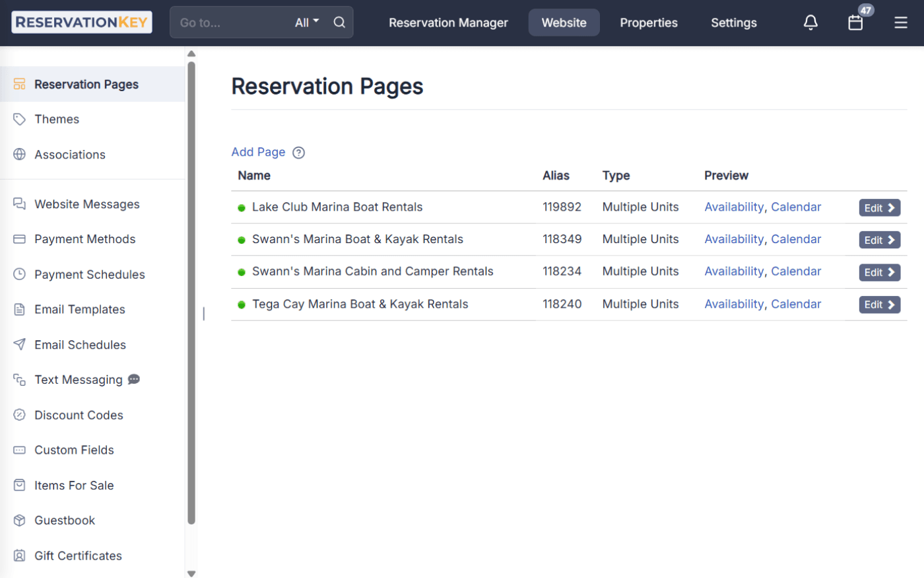924x578 pixels.
Task: Click the Payment Methods card icon
Action: point(20,239)
